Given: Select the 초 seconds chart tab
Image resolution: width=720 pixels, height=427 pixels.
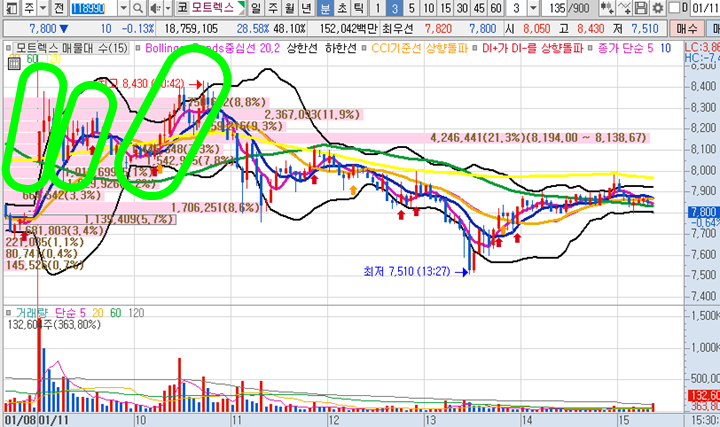Looking at the screenshot, I should [342, 8].
